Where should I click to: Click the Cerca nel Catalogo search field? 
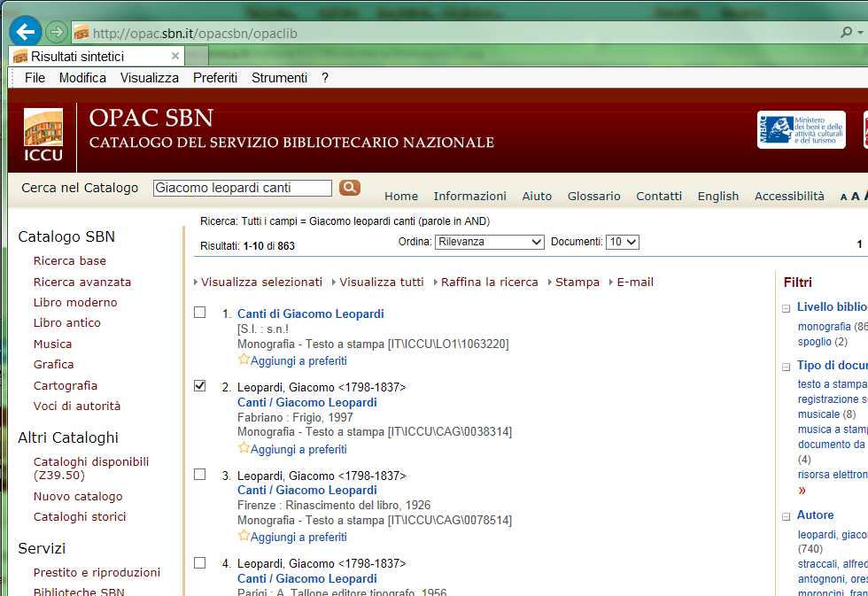tap(243, 188)
